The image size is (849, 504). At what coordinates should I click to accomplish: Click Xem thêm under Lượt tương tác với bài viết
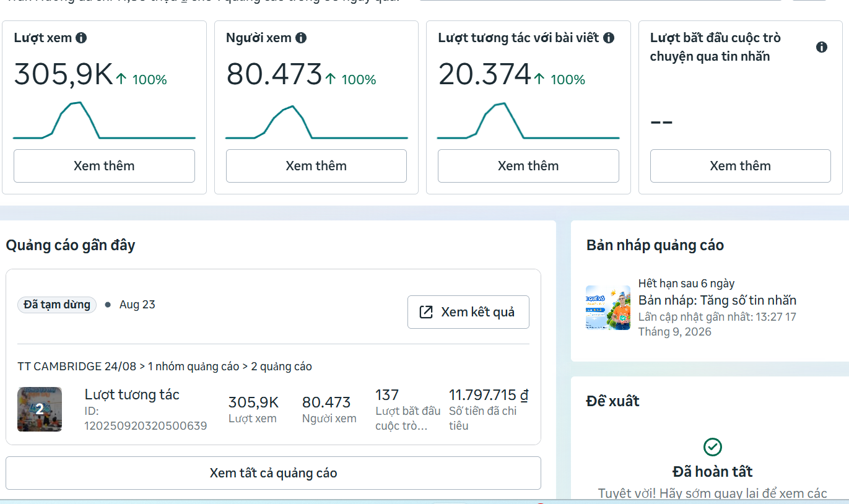[x=528, y=166]
